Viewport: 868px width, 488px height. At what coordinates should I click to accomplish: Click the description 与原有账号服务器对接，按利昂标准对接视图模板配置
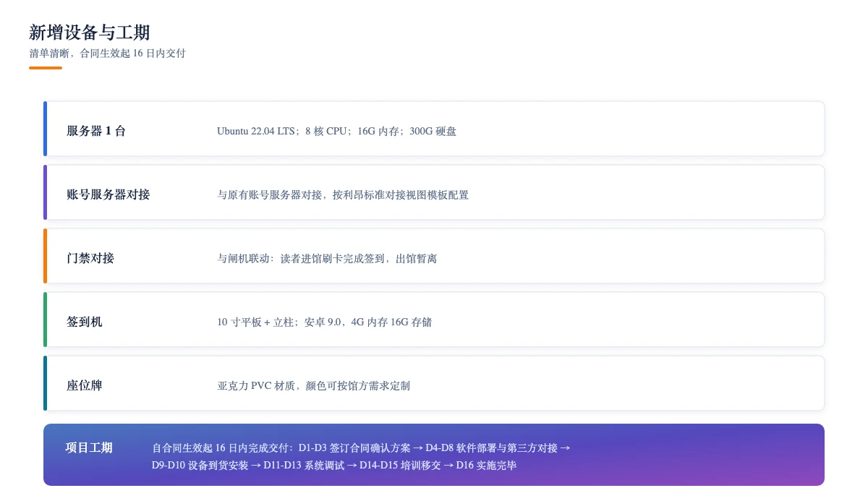click(x=343, y=194)
